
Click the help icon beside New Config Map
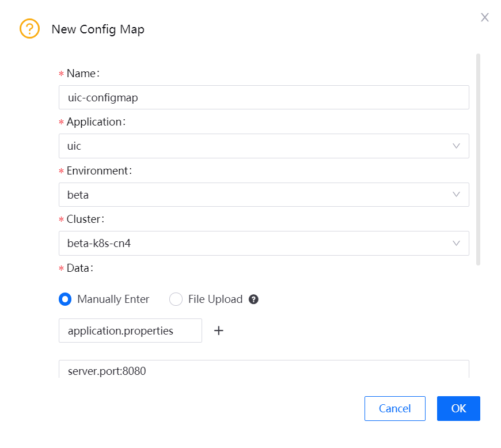click(29, 29)
